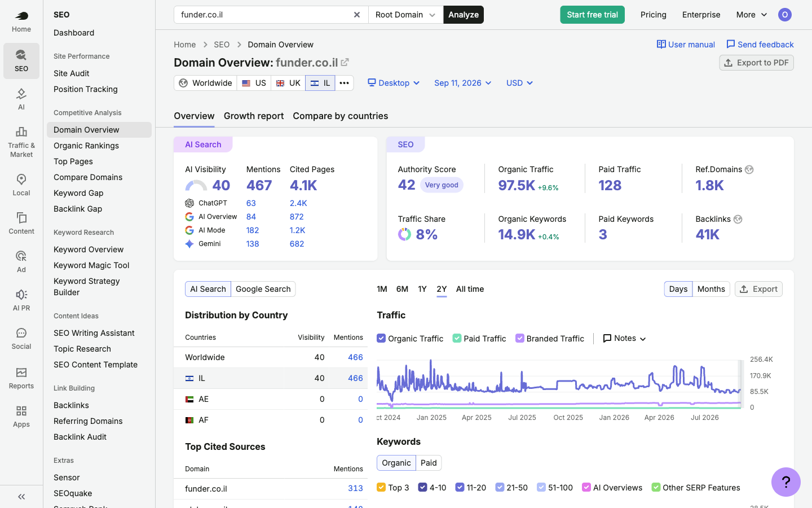The height and width of the screenshot is (508, 812).
Task: Toggle the 51-100 keywords checkbox
Action: pyautogui.click(x=541, y=488)
